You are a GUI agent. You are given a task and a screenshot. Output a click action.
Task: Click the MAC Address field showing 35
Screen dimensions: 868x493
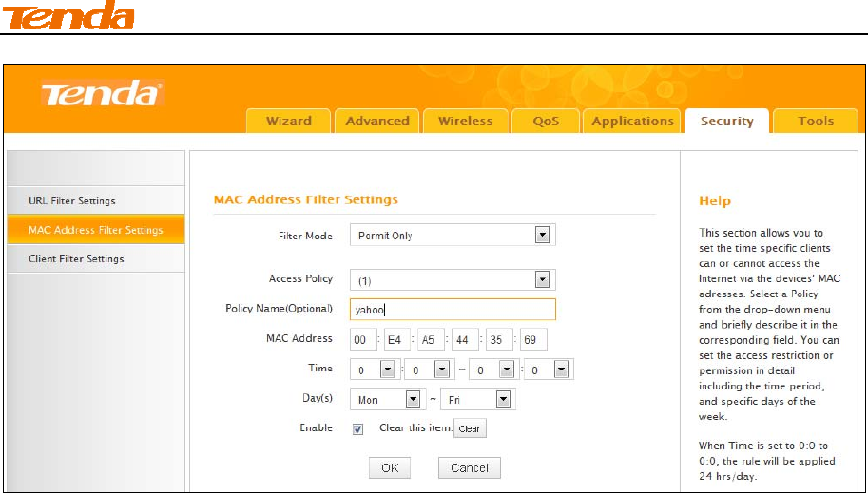[x=499, y=340]
